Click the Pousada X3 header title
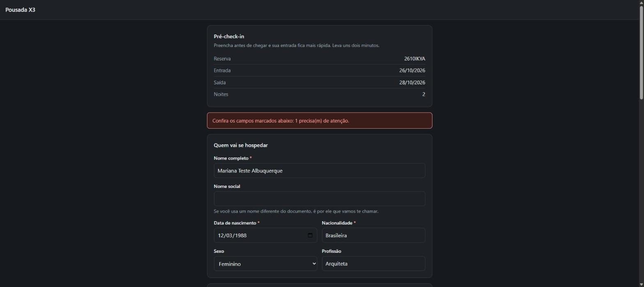Image resolution: width=644 pixels, height=287 pixels. point(20,10)
